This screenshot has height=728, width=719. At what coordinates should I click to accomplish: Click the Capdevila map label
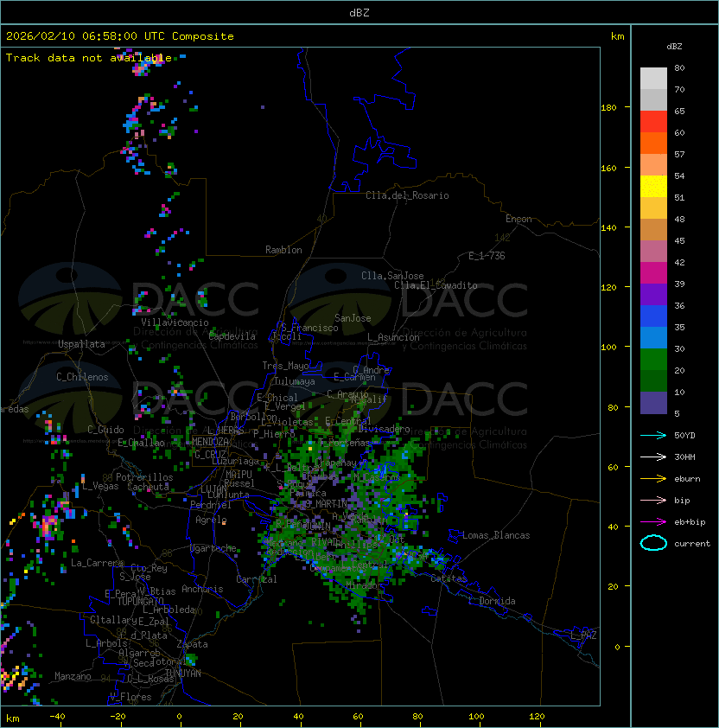click(x=232, y=336)
